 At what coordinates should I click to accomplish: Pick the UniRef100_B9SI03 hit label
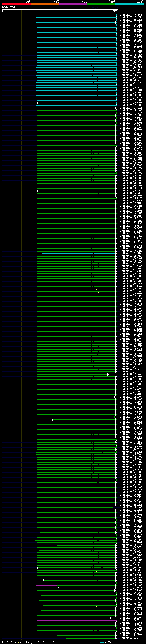tap(131, 65)
